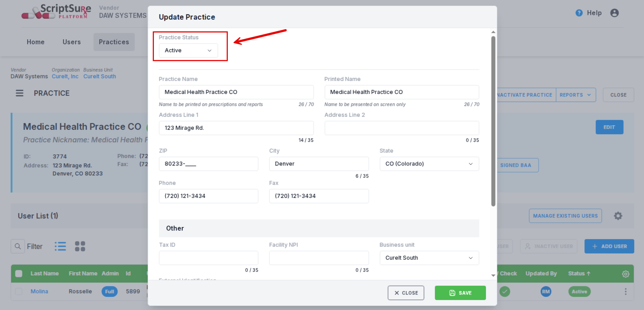The width and height of the screenshot is (644, 310).
Task: Expand the Practice Status dropdown
Action: coord(188,50)
